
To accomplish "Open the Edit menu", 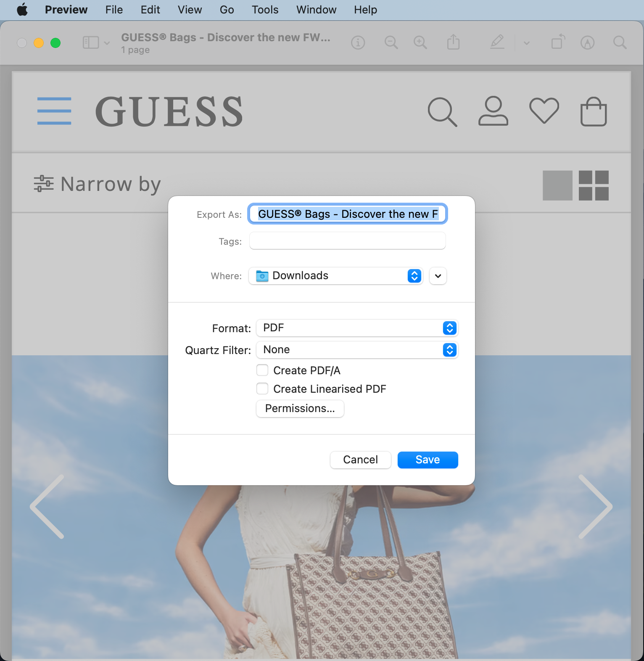I will point(150,9).
